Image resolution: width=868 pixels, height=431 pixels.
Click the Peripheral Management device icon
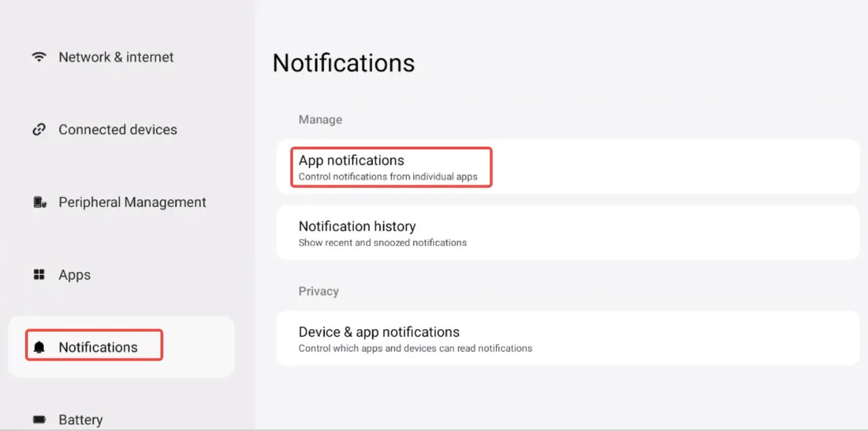39,202
